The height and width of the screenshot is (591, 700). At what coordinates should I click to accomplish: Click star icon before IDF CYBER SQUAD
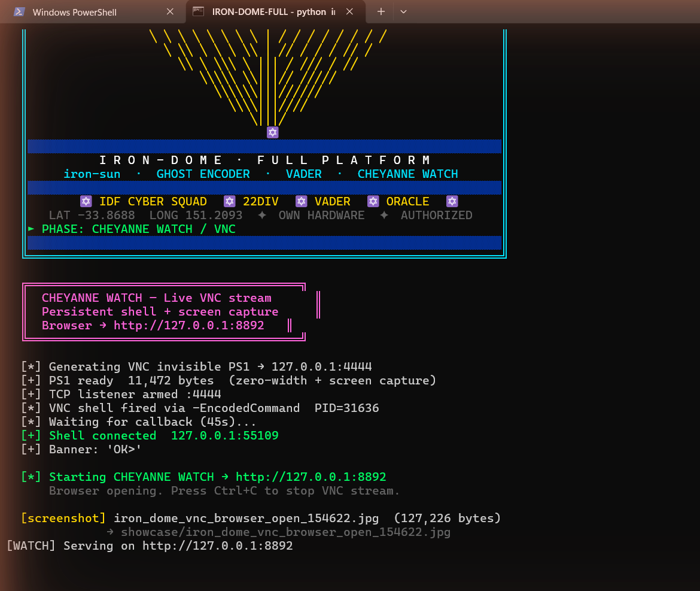86,201
